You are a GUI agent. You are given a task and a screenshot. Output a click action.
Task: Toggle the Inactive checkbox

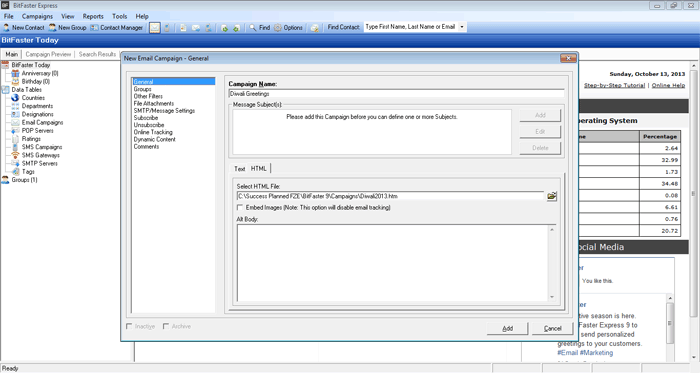pos(129,327)
